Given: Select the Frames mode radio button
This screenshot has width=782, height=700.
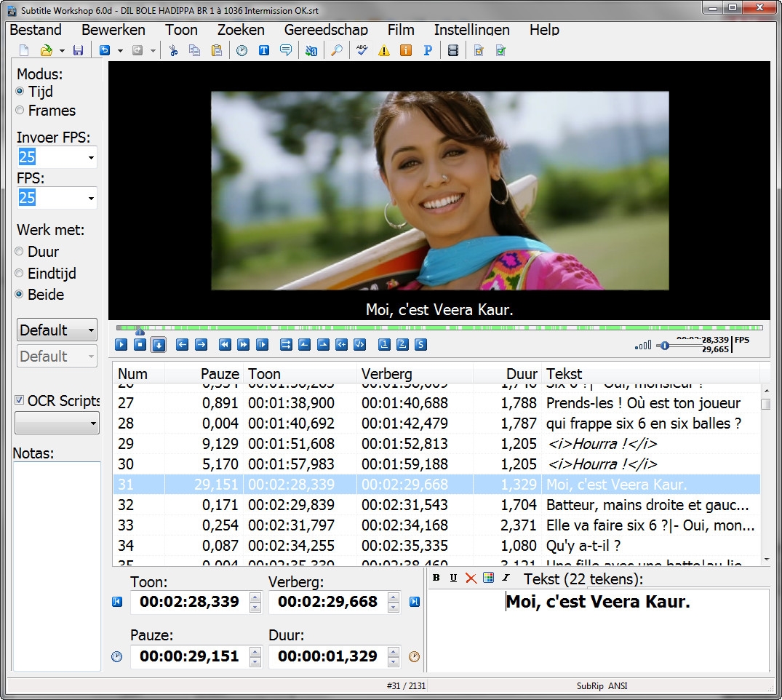Looking at the screenshot, I should click(20, 111).
